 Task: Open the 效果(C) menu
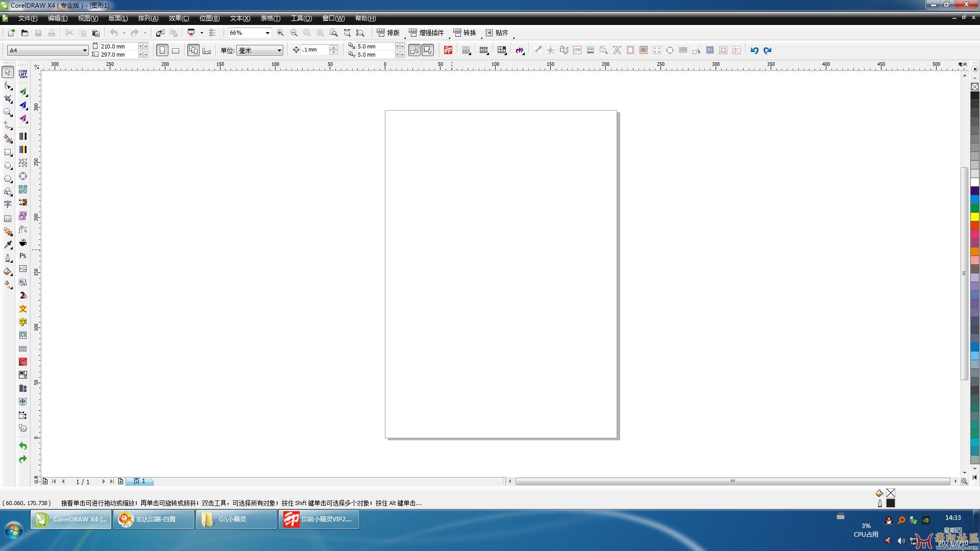[x=179, y=18]
